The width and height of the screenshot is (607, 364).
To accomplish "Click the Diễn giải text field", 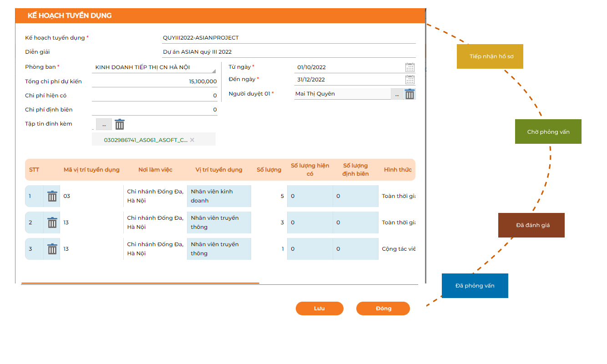I will [289, 52].
